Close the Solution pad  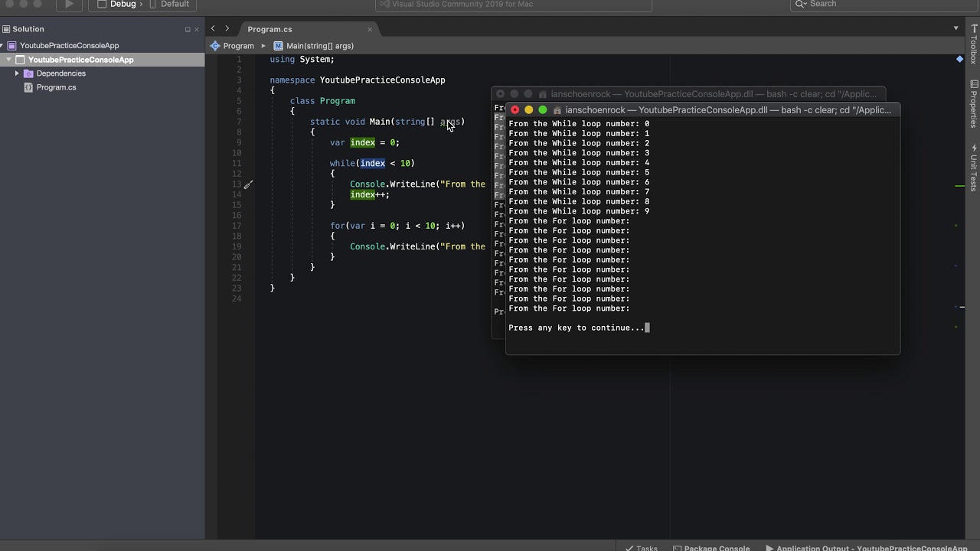pyautogui.click(x=197, y=30)
